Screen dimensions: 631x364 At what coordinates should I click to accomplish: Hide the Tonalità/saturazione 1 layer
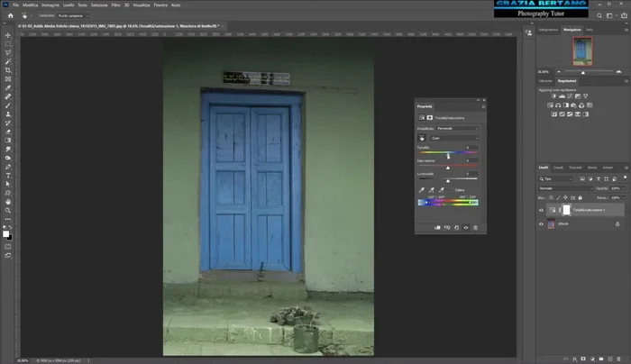[x=541, y=210]
